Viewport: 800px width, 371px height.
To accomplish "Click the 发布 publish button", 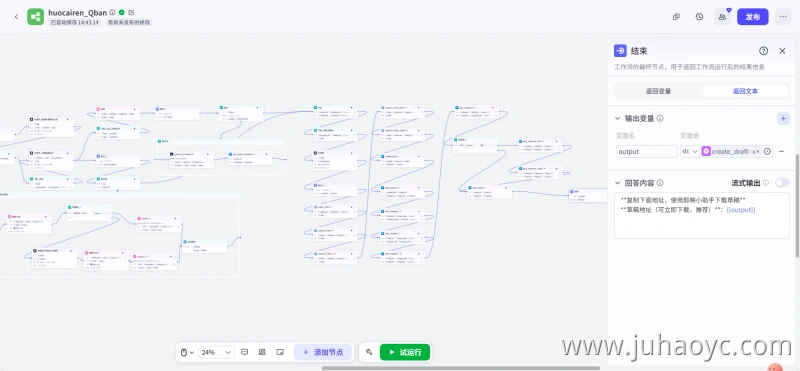I will pos(753,17).
